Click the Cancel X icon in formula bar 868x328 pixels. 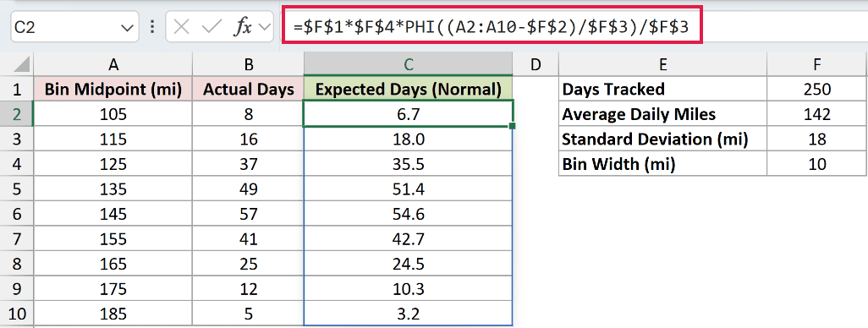point(181,26)
